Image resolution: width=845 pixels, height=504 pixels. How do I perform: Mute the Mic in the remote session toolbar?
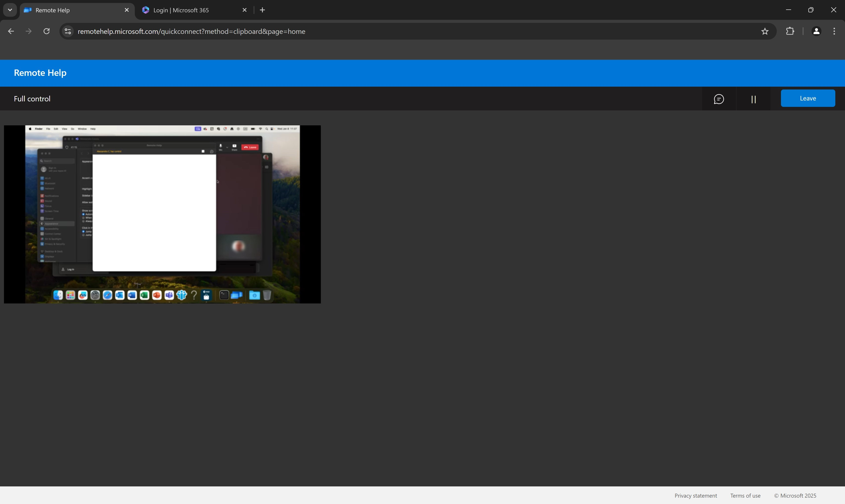point(220,146)
